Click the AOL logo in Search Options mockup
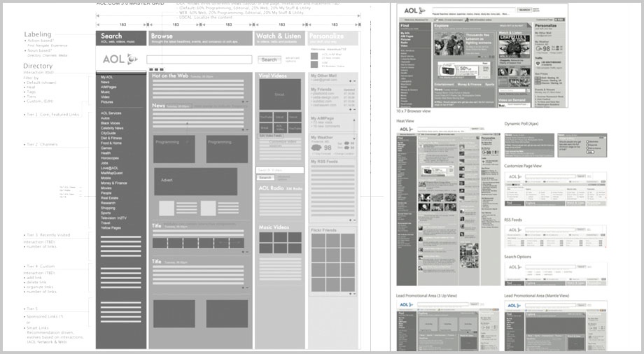The width and height of the screenshot is (644, 354). click(x=514, y=267)
